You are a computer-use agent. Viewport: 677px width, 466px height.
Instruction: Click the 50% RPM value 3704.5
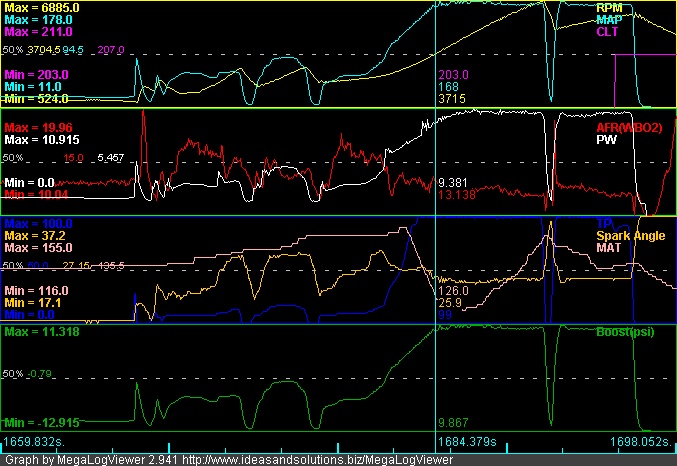(x=44, y=50)
